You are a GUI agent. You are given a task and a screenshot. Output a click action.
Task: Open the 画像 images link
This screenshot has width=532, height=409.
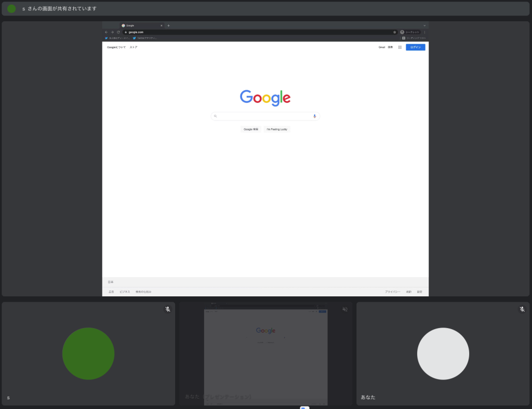point(390,47)
